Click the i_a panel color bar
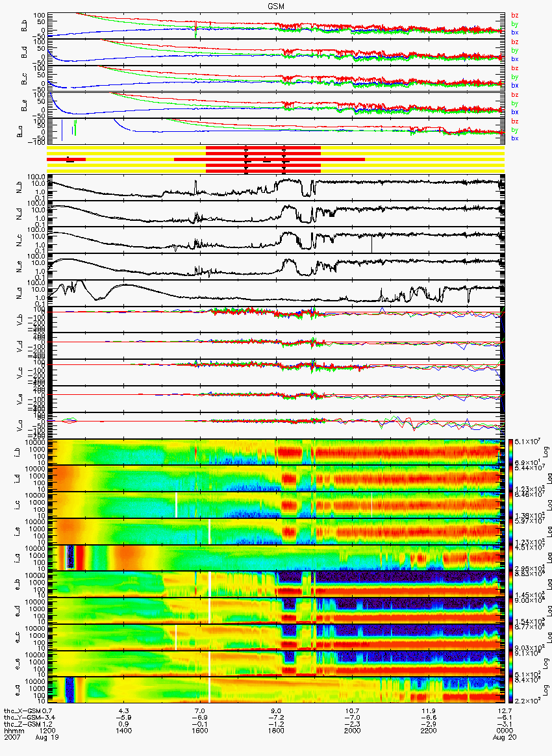The width and height of the screenshot is (552, 756). point(510,558)
